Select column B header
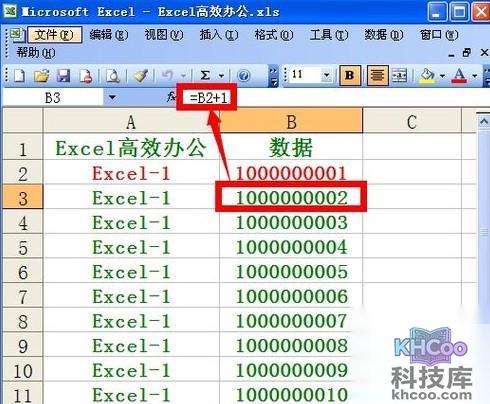Image resolution: width=490 pixels, height=404 pixels. pyautogui.click(x=291, y=121)
